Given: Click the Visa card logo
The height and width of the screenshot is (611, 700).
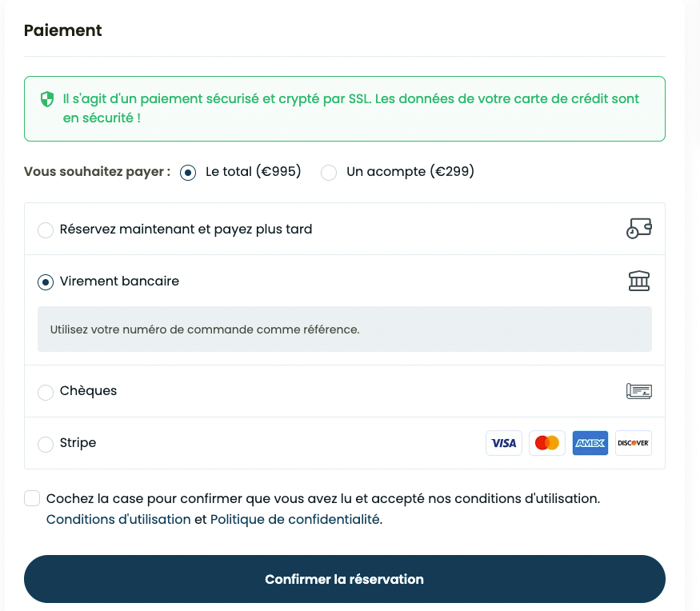Looking at the screenshot, I should tap(503, 443).
